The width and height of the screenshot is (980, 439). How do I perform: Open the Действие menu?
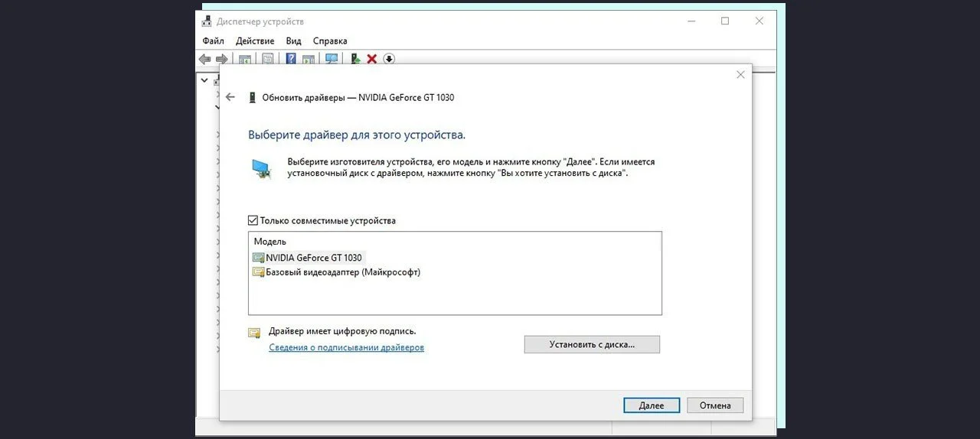tap(255, 41)
